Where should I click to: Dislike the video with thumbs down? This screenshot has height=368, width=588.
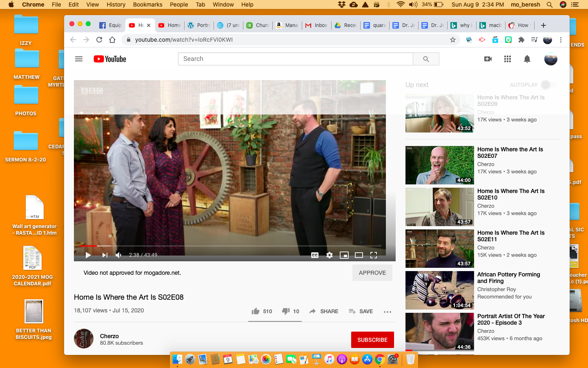click(290, 311)
